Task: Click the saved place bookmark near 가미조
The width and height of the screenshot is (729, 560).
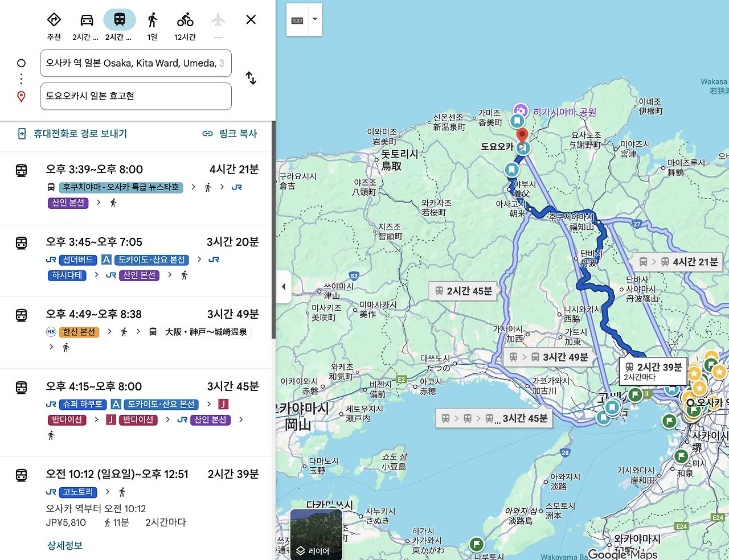Action: tap(517, 121)
